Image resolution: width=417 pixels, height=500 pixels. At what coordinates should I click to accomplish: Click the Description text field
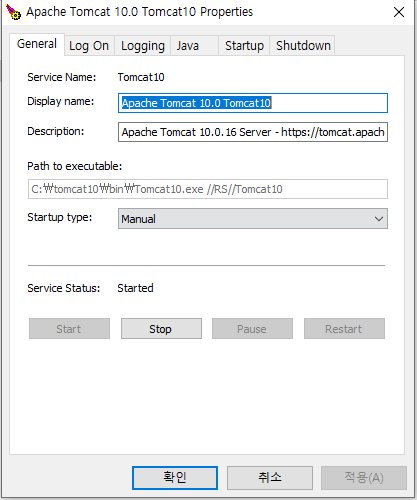(253, 132)
